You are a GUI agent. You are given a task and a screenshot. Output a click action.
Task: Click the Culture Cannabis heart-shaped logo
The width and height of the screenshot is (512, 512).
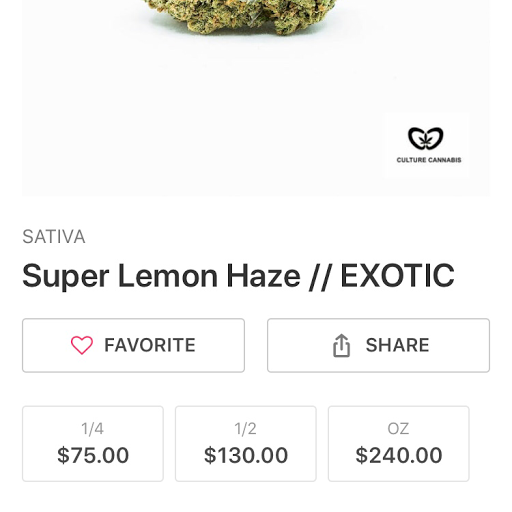pyautogui.click(x=426, y=138)
